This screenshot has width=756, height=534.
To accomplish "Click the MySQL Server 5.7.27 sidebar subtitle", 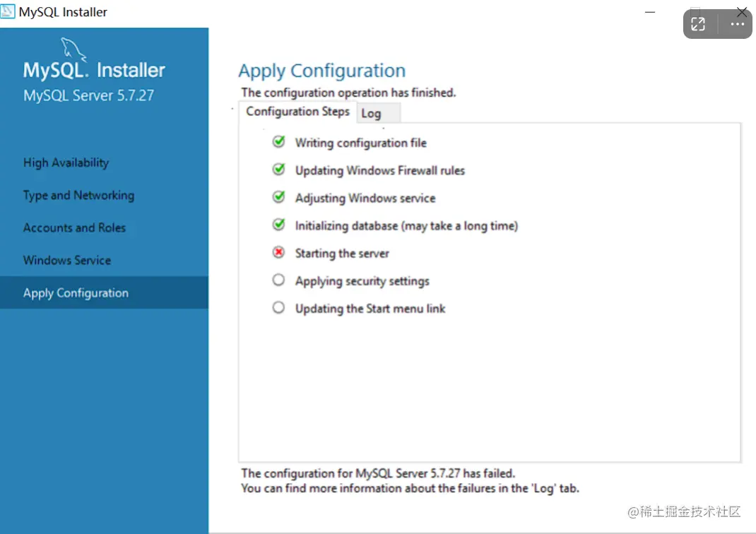I will tap(89, 95).
